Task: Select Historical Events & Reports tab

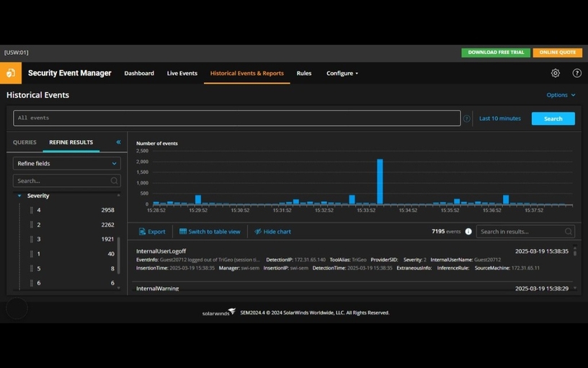Action: (246, 73)
